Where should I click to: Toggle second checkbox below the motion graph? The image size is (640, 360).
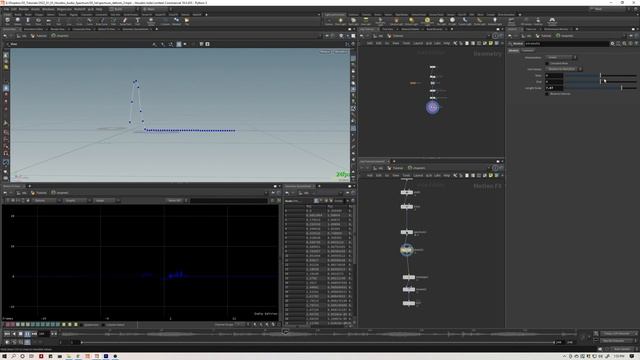pos(103,325)
